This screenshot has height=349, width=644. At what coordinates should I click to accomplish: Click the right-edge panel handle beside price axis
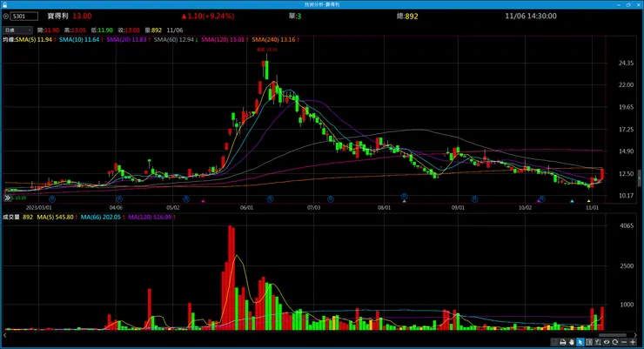pyautogui.click(x=639, y=178)
